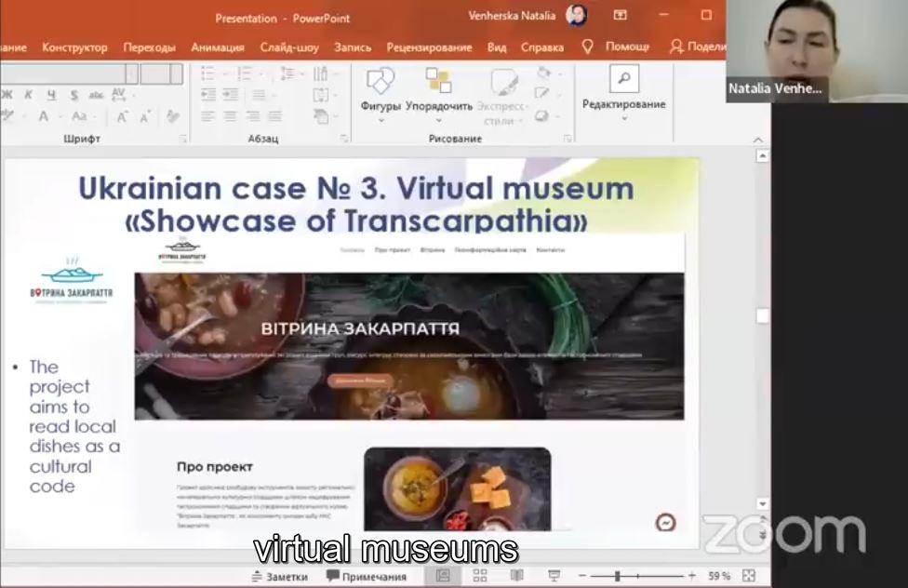
Task: Open Venherska Natalia account avatar
Action: click(x=576, y=15)
